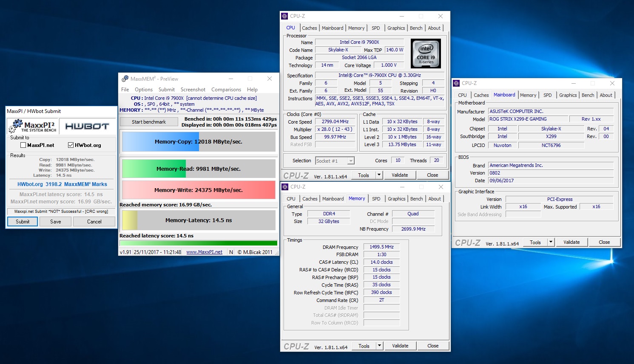
Task: Click the motherboard Model field ROG STRIX X299-E
Action: [528, 119]
